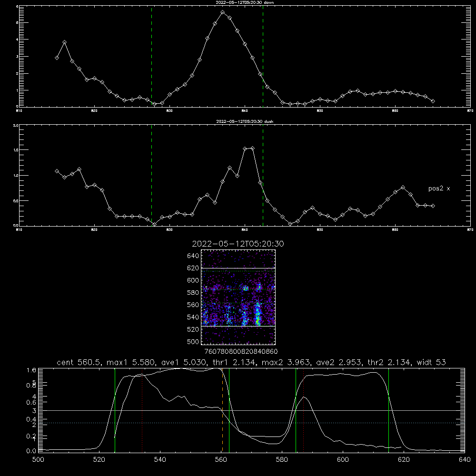Click the '560' x-axis label of bottom plot
Viewport: 476px width, 476px height.
click(x=221, y=460)
